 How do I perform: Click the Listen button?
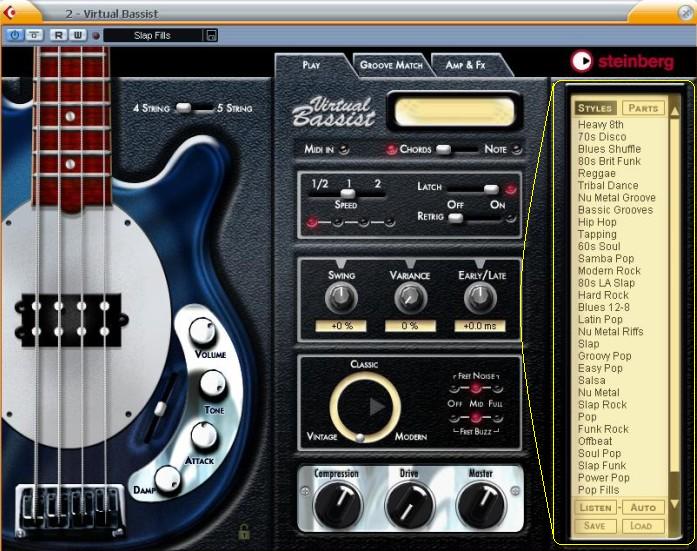coord(596,507)
